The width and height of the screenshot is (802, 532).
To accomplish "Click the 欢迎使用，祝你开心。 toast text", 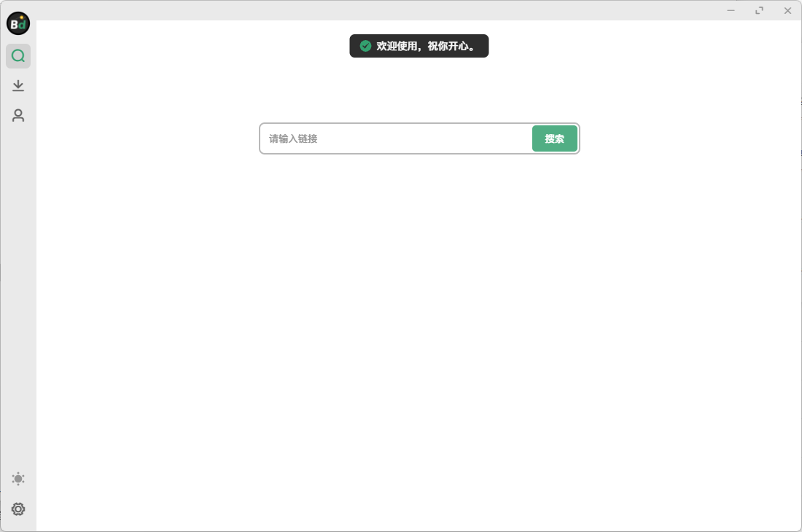I will click(x=426, y=46).
